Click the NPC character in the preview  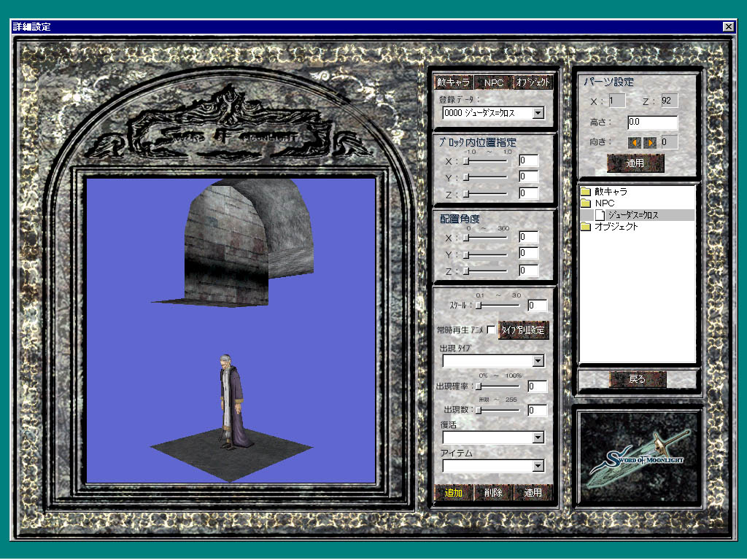coord(233,402)
